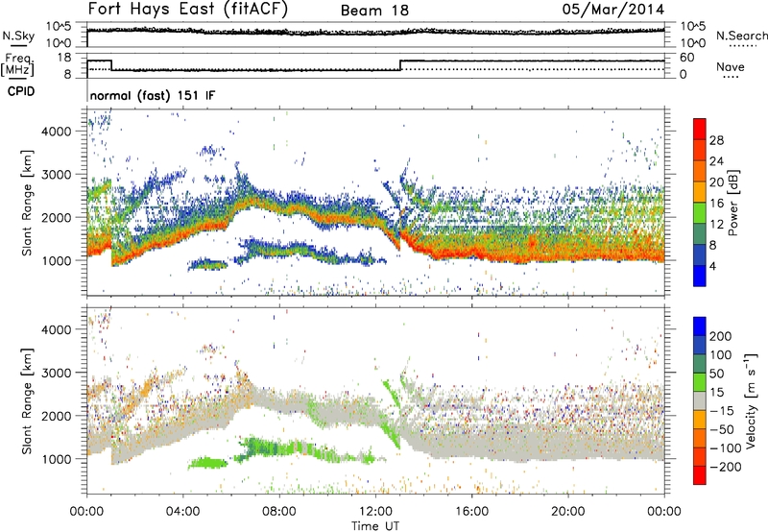The image size is (768, 532).
Task: Click the 50 label on velocity colorbar
Action: [x=716, y=374]
